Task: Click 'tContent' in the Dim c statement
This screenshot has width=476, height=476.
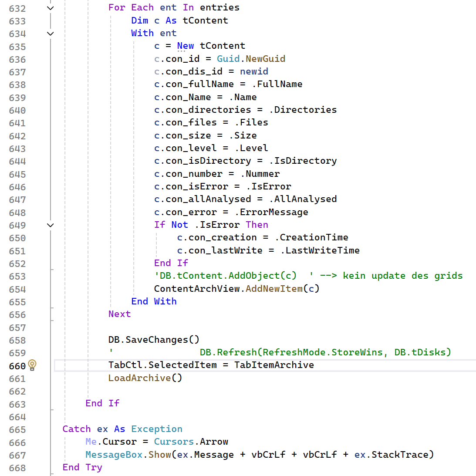Action: [205, 20]
